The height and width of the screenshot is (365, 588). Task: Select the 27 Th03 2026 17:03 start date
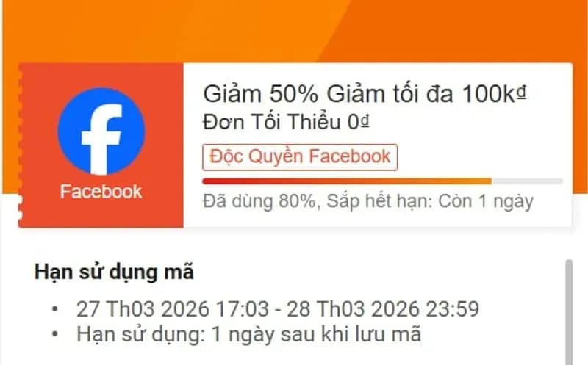pos(173,309)
